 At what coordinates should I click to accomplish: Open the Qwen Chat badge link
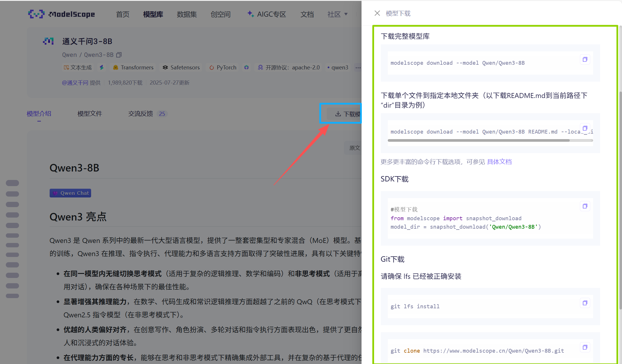pos(70,193)
